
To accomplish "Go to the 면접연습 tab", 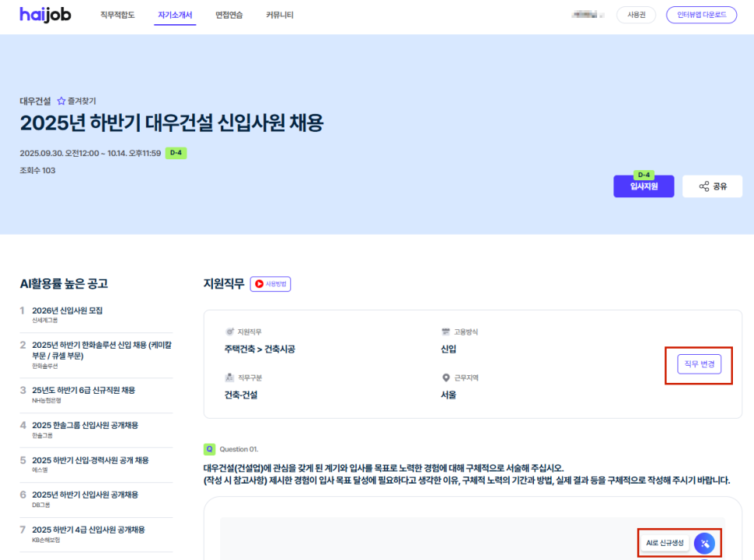I will (229, 15).
